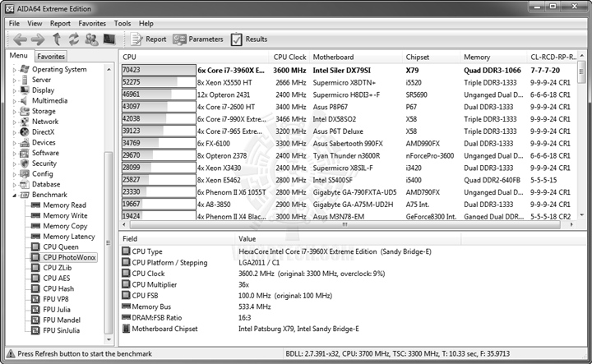Expand the DirectX tree node
The width and height of the screenshot is (592, 364).
pos(15,132)
